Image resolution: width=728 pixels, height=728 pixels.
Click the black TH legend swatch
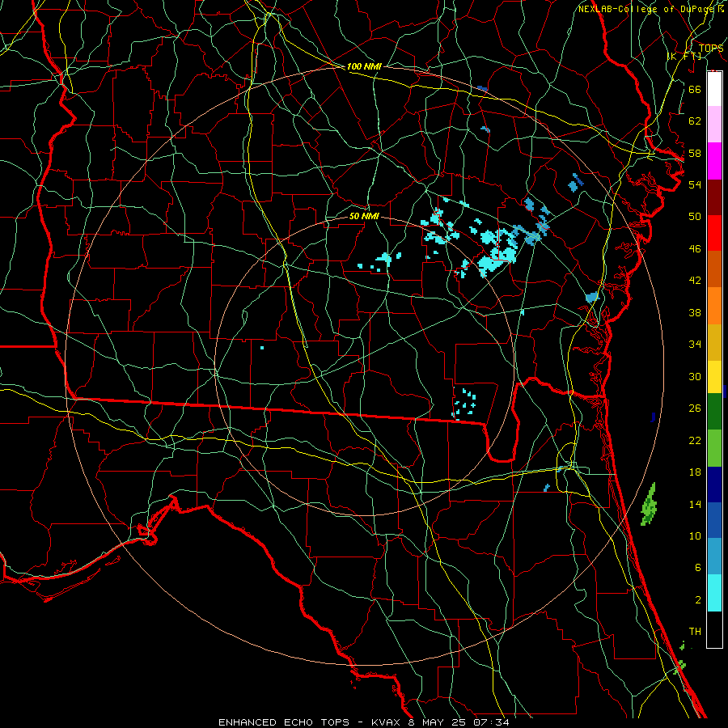point(714,629)
